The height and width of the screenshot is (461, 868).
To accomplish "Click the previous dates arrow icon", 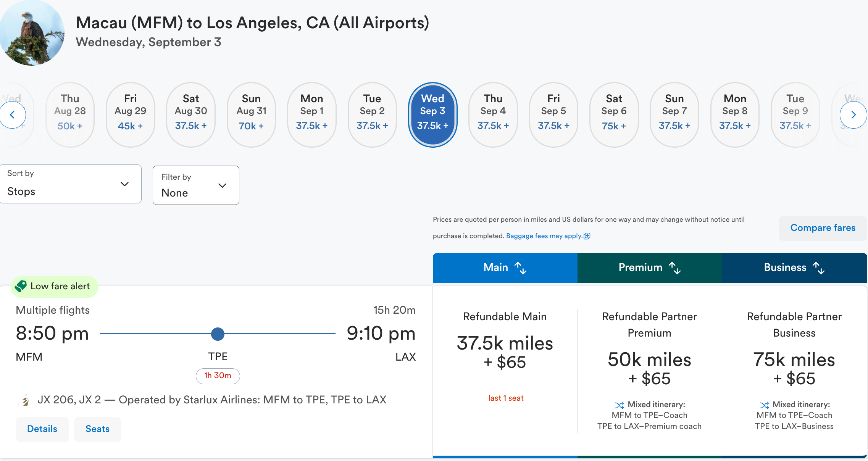I will [x=13, y=115].
